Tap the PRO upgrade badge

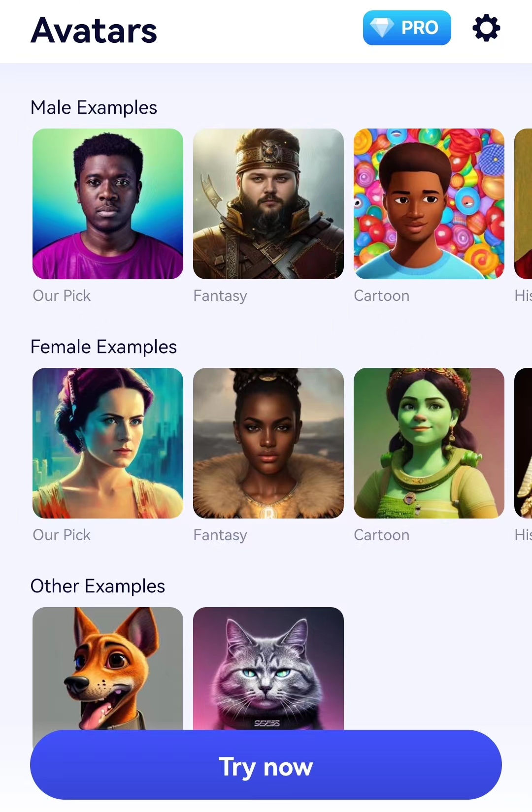coord(407,28)
